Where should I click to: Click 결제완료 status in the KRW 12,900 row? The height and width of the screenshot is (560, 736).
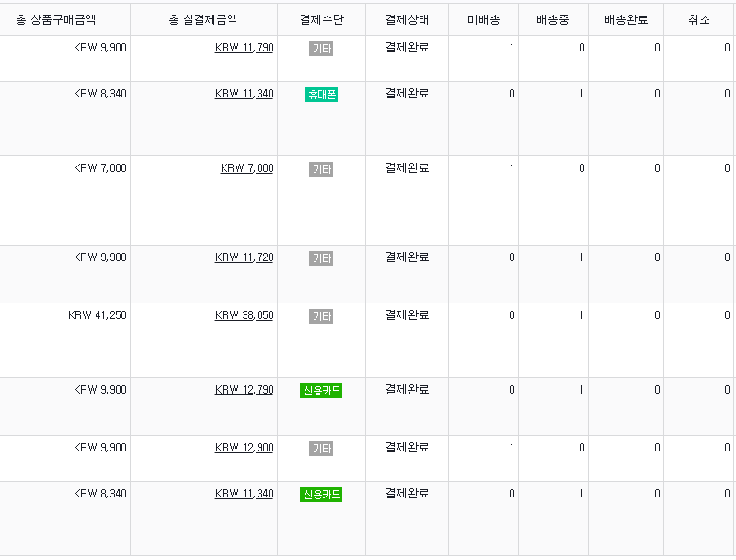click(407, 448)
